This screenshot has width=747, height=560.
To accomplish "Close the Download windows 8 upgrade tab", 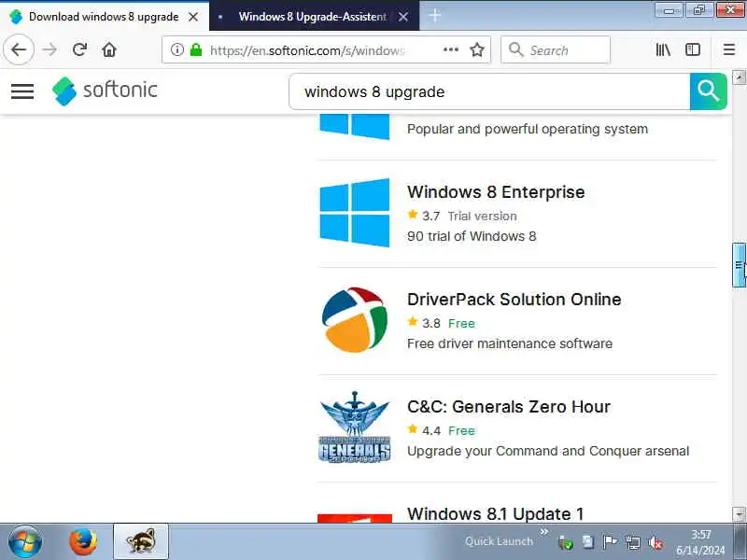I will [x=193, y=17].
